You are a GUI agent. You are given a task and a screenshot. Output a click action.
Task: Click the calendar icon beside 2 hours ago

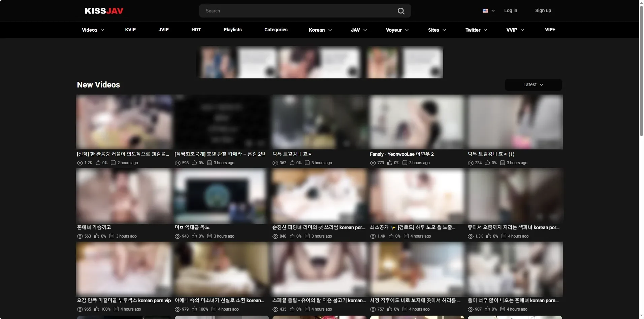(x=113, y=163)
